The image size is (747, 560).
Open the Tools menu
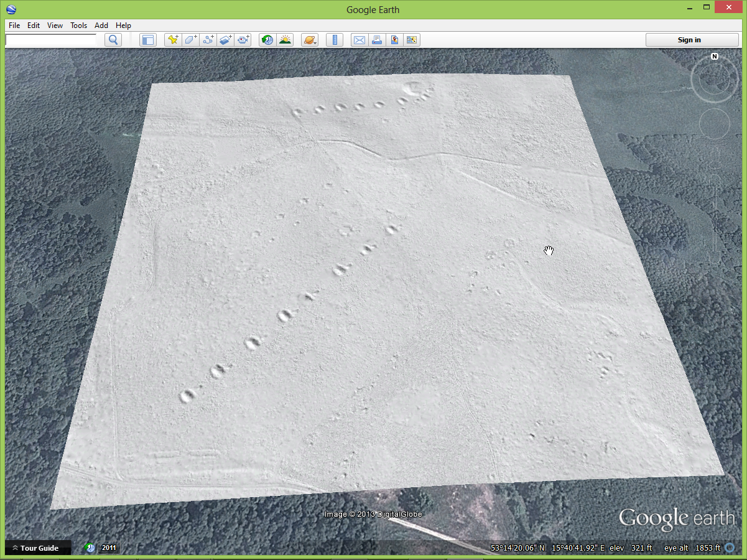78,26
